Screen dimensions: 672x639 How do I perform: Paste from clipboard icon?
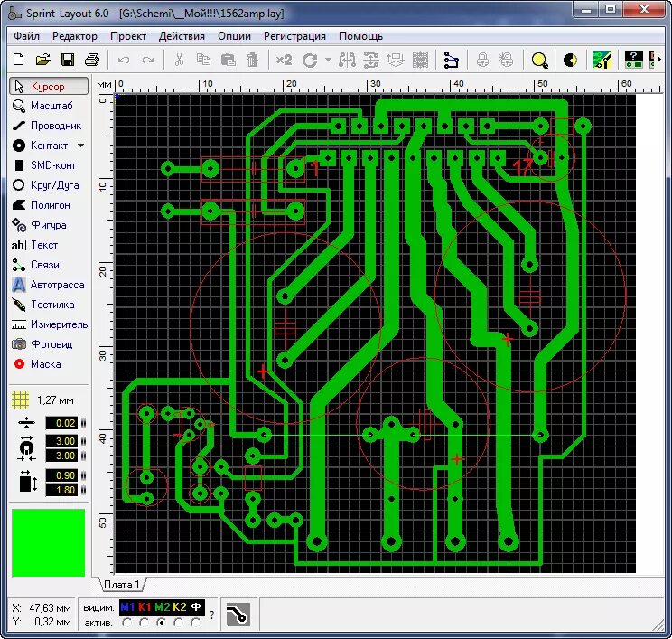tap(228, 60)
